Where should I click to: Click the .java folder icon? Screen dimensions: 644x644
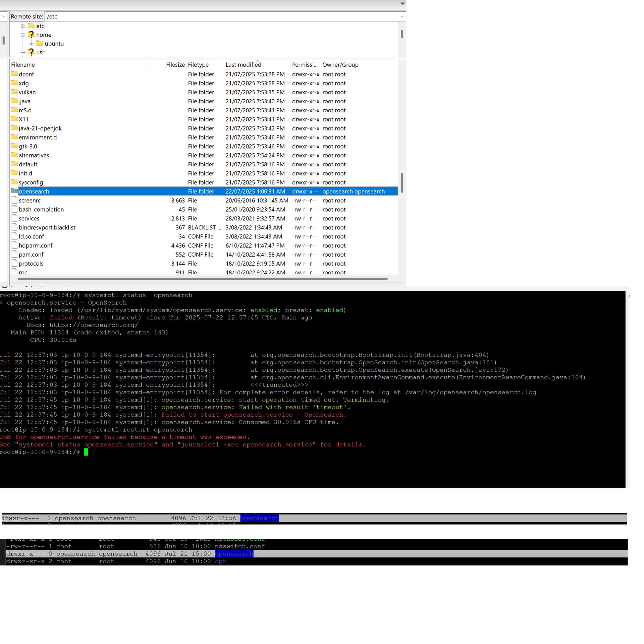pyautogui.click(x=14, y=101)
